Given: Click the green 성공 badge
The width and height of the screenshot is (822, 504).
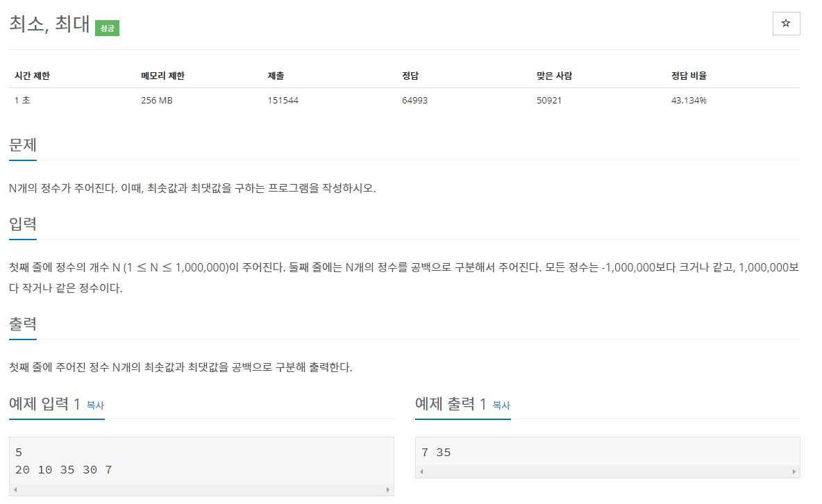Looking at the screenshot, I should [107, 28].
